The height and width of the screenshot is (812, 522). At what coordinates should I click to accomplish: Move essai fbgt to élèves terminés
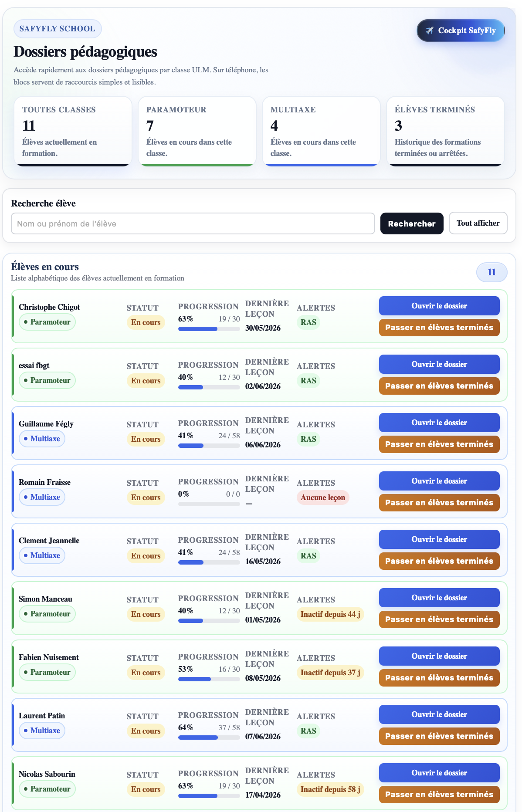point(439,386)
